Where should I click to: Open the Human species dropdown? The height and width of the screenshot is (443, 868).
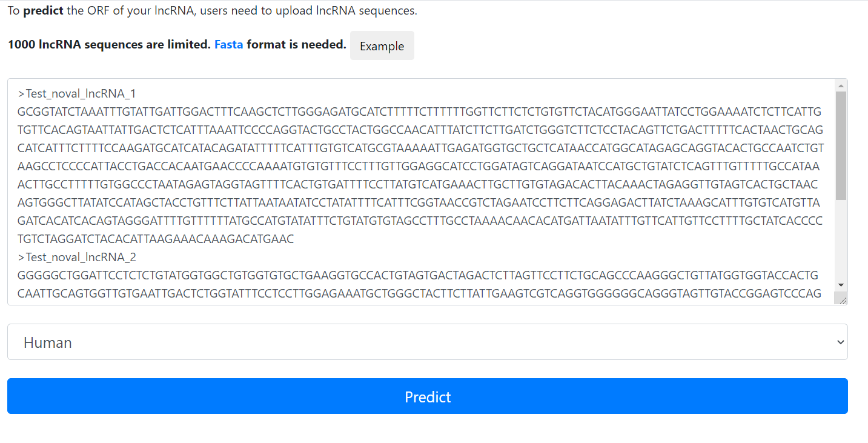click(x=428, y=342)
